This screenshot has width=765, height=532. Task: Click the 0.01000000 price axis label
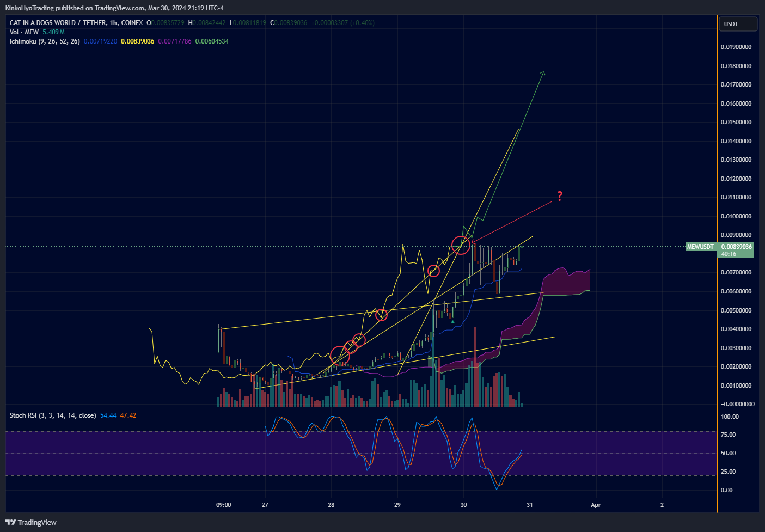[736, 216]
